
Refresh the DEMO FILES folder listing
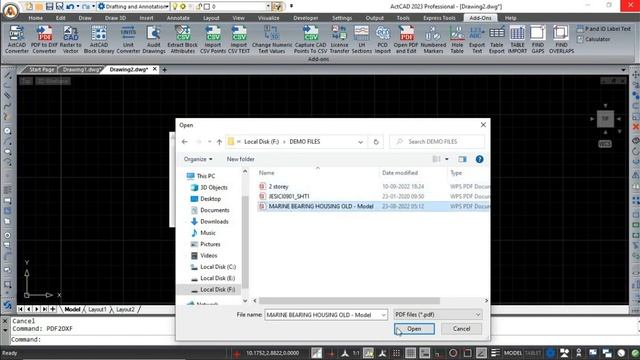click(376, 142)
